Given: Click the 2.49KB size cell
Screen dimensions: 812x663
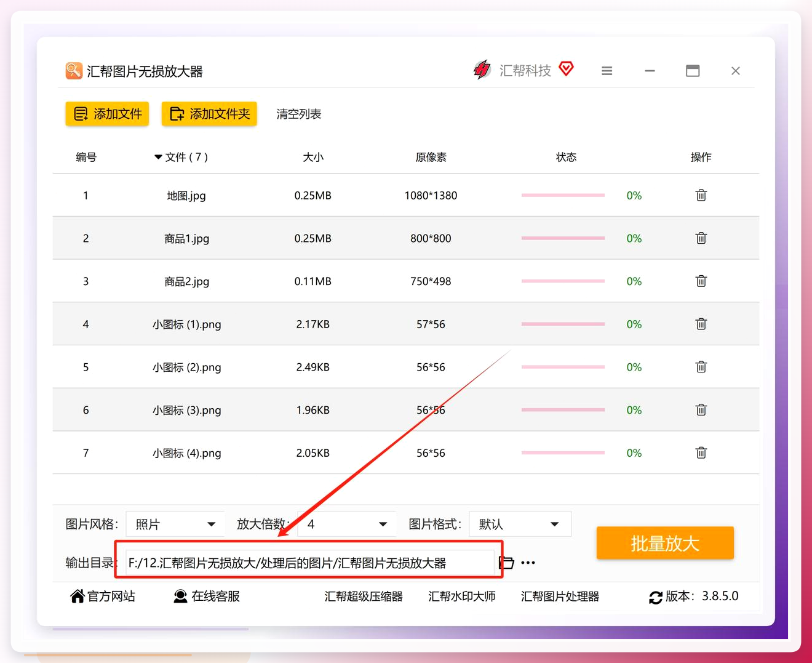Looking at the screenshot, I should click(x=312, y=367).
